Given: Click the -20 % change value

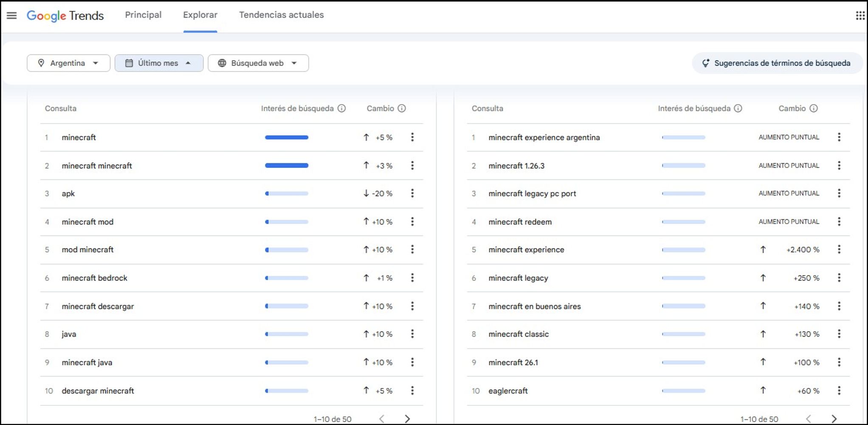Looking at the screenshot, I should coord(382,193).
